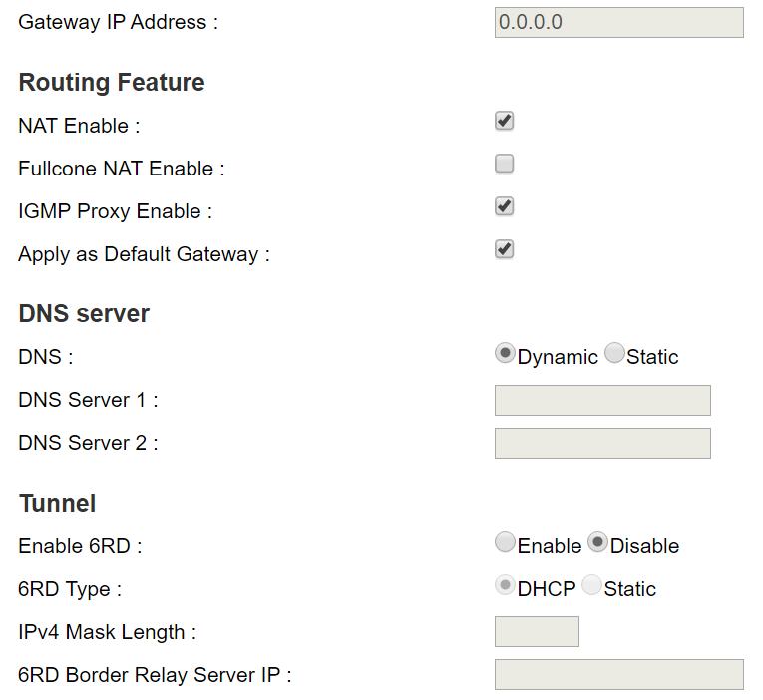
Task: Choose the Static DNS radio button
Action: tap(614, 353)
